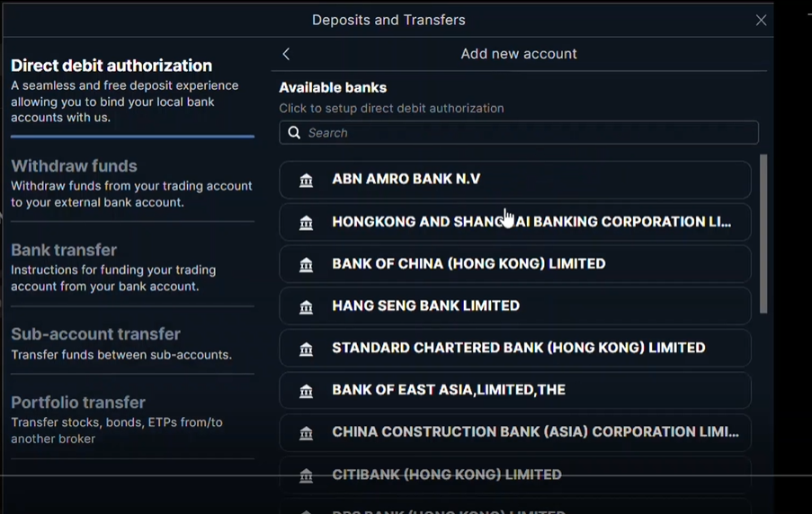The width and height of the screenshot is (812, 514).
Task: Click bank icon beside CITIBANK (HONG KONG) LIMITED
Action: (x=306, y=475)
